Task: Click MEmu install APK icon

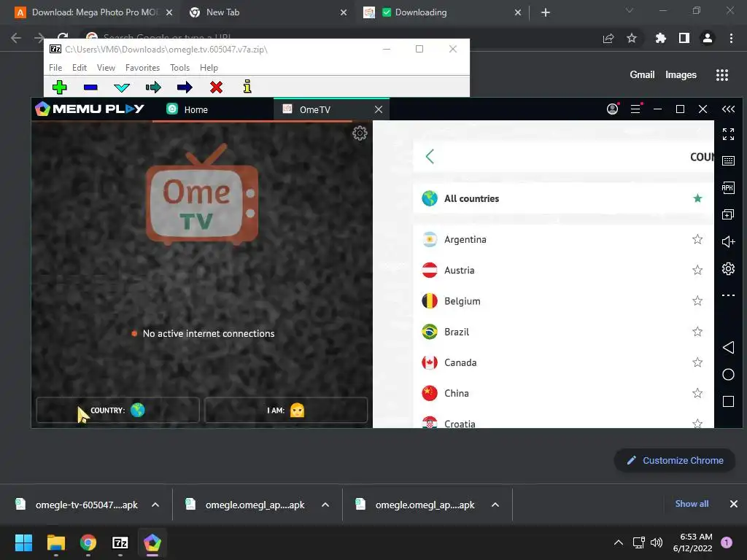Action: click(728, 187)
